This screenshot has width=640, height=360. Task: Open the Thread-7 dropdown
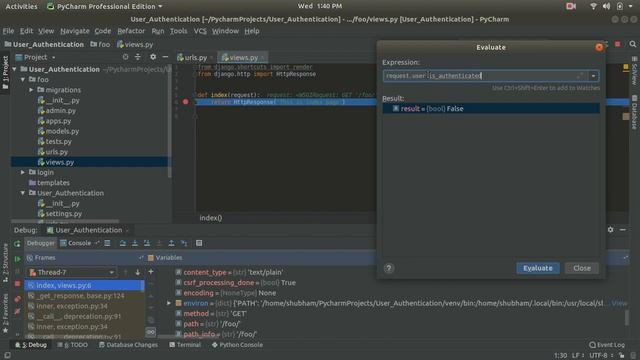click(x=72, y=272)
